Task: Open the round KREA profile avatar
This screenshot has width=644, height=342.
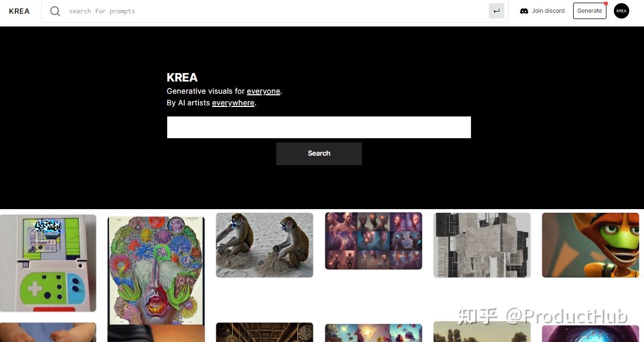Action: (x=621, y=11)
